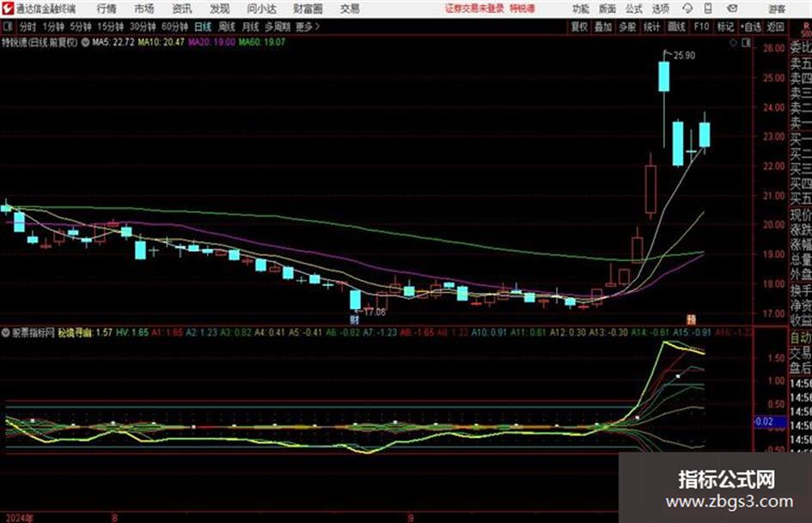Image resolution: width=812 pixels, height=523 pixels.
Task: Click the 游客 guest account label
Action: point(776,9)
